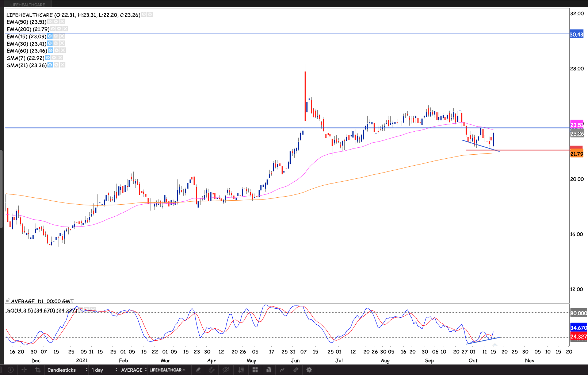Click the link chain icon
Viewport: 588px width, 375px height.
tap(295, 370)
